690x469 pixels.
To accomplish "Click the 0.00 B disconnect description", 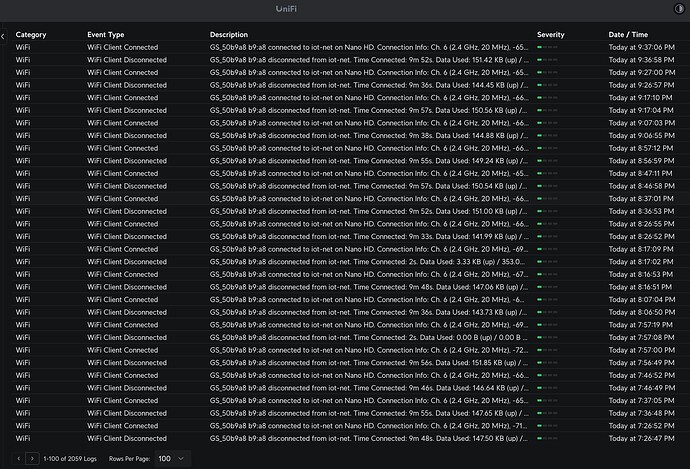I will pos(369,337).
